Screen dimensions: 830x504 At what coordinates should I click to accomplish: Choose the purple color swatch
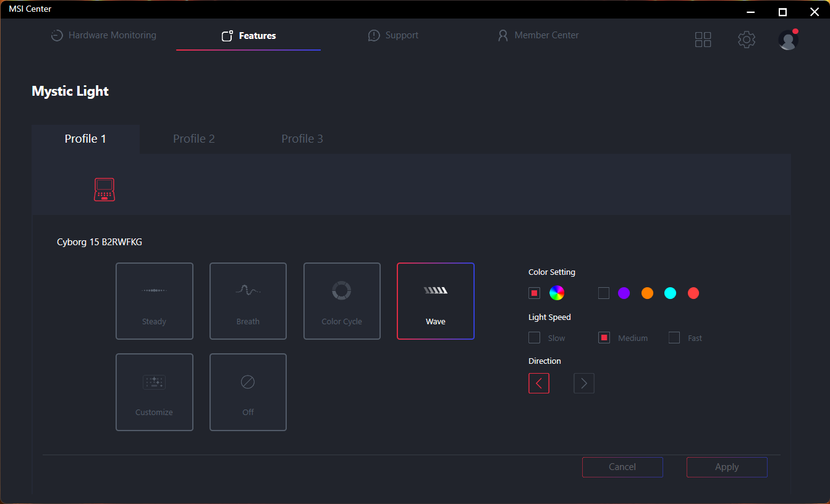tap(624, 293)
